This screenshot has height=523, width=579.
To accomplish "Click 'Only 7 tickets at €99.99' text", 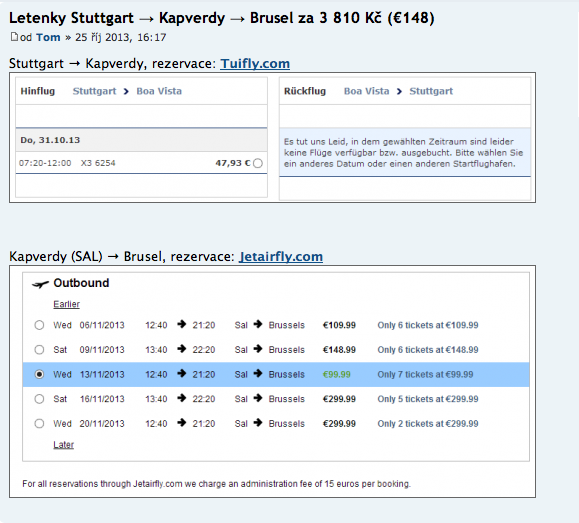I will coord(425,374).
